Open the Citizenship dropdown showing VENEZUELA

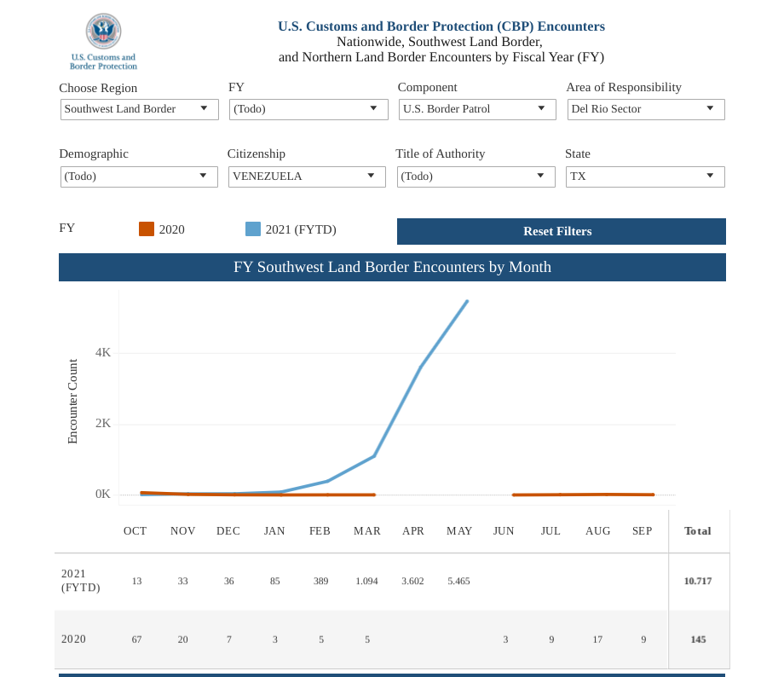(x=307, y=176)
